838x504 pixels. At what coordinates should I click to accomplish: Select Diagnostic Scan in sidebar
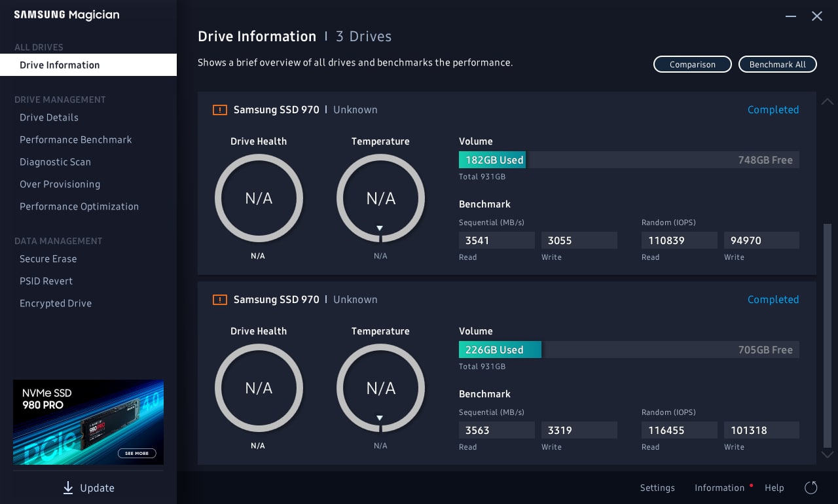click(x=55, y=162)
